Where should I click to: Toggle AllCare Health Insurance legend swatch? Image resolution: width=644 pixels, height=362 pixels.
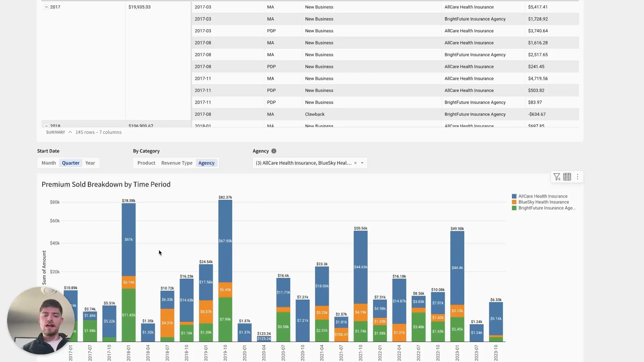click(x=514, y=196)
